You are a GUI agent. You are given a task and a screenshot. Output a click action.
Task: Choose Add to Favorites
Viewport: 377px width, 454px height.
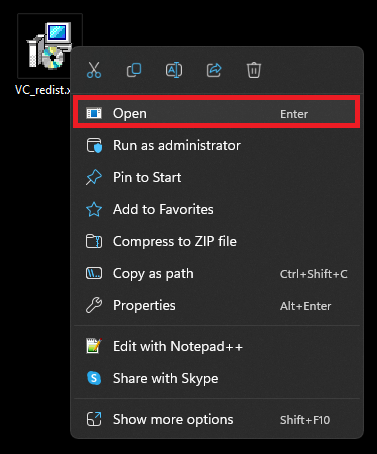click(x=216, y=209)
